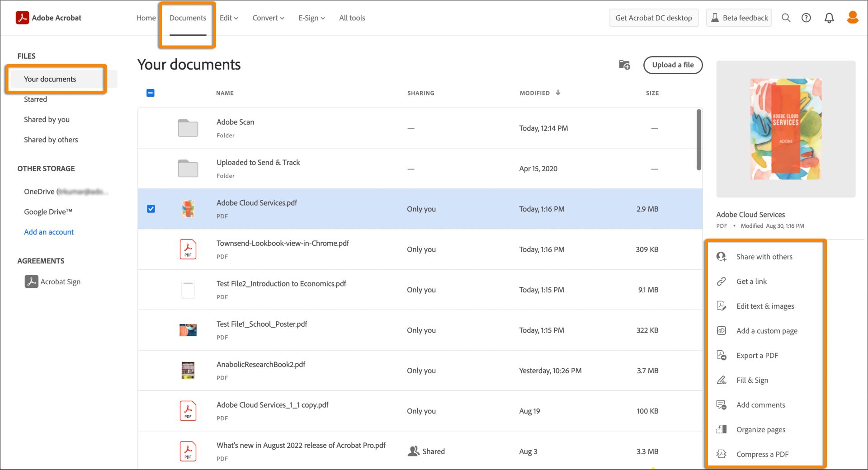The width and height of the screenshot is (868, 470).
Task: Click the What's new in August 2022 PDF icon
Action: pos(188,451)
